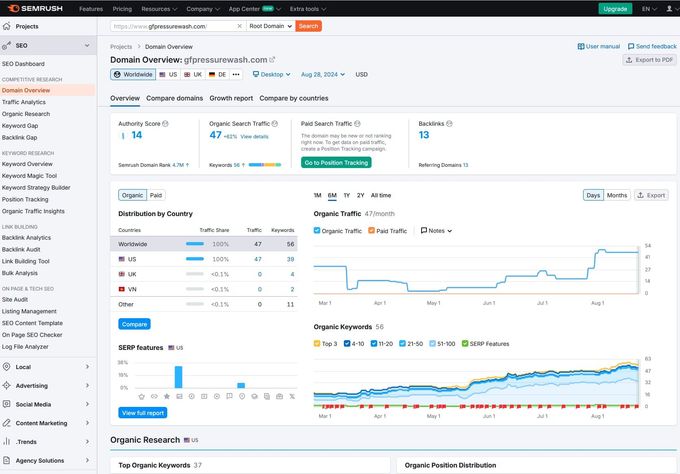Open the Resources menu dropdown
This screenshot has width=680, height=474.
click(159, 9)
